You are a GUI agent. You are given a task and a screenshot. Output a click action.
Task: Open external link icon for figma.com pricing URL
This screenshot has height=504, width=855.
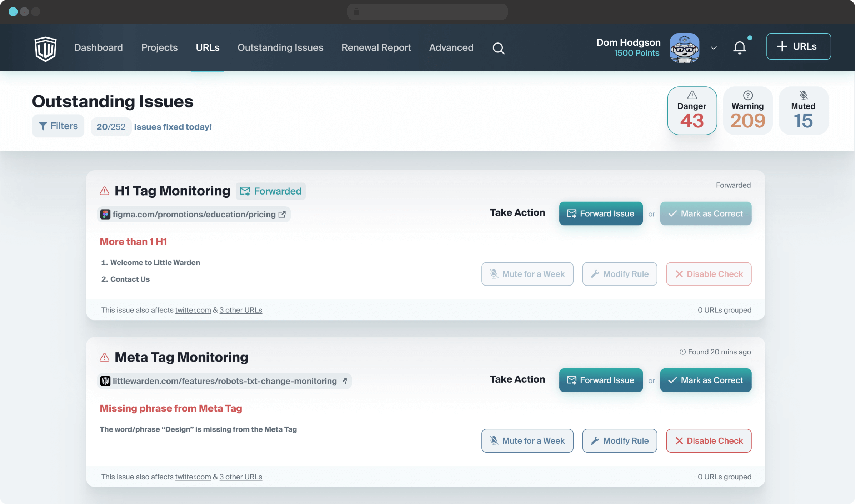(x=282, y=214)
